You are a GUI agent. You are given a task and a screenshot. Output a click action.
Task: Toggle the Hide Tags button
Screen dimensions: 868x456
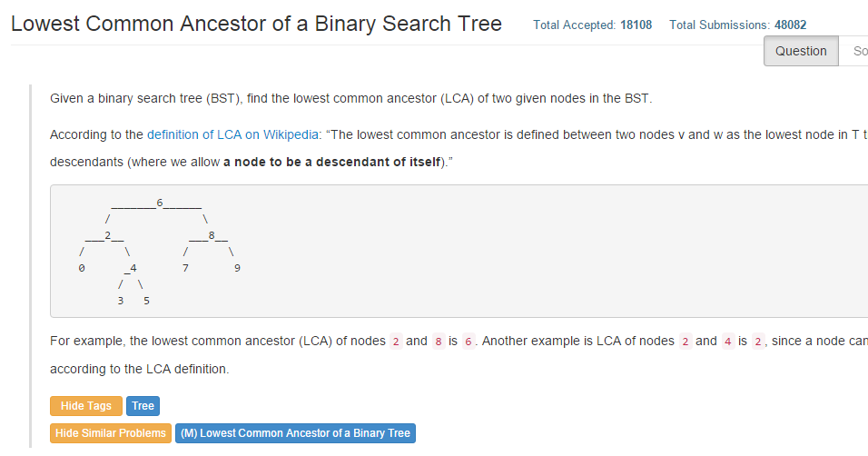(x=86, y=406)
